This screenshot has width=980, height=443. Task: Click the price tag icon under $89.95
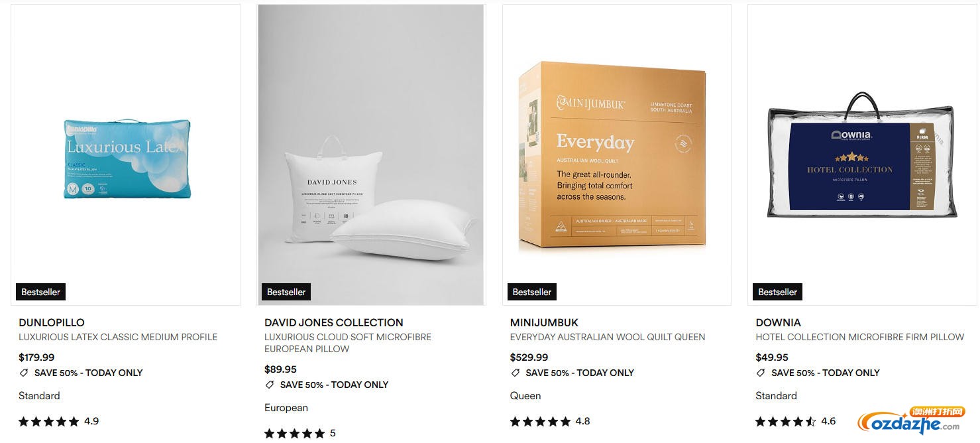[x=270, y=385]
